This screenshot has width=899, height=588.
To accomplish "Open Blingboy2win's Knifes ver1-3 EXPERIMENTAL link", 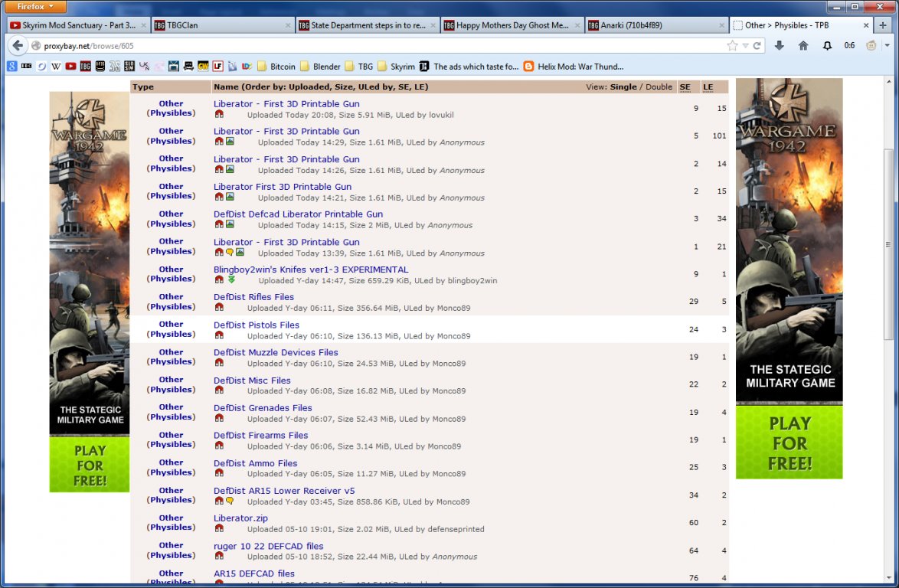I will (312, 269).
